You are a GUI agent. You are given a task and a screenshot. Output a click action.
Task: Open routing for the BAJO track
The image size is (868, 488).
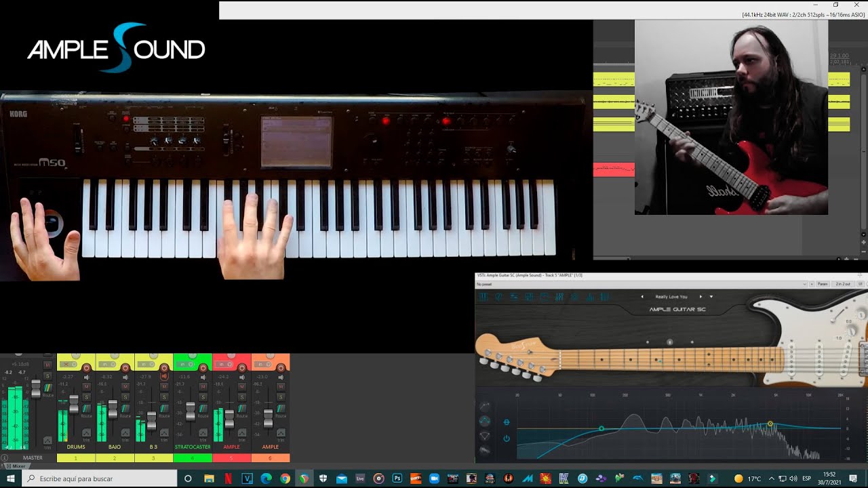[x=125, y=409]
